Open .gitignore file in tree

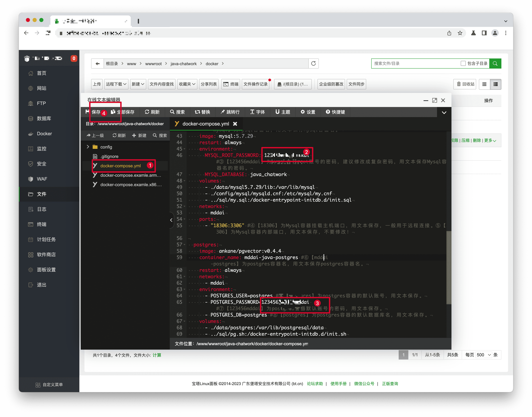[x=109, y=156]
